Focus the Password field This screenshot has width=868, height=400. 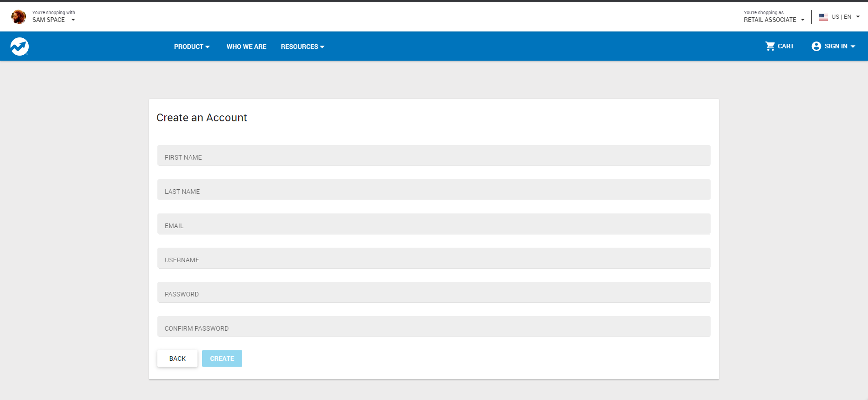pos(433,293)
